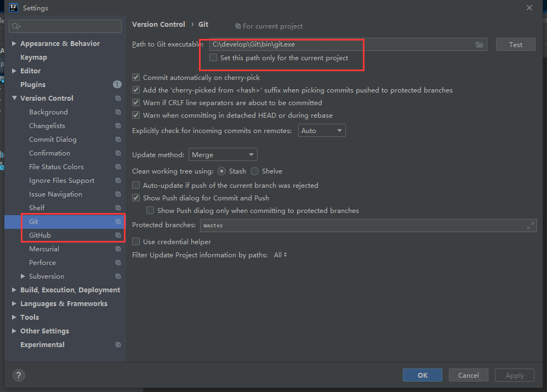Enable Show Push dialog only for protected branches
The image size is (547, 392).
[x=150, y=210]
